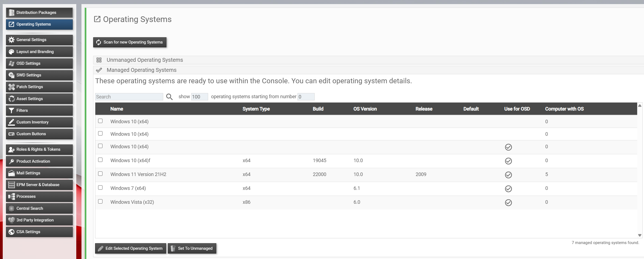The width and height of the screenshot is (644, 259).
Task: Open the General Settings page
Action: pos(39,40)
